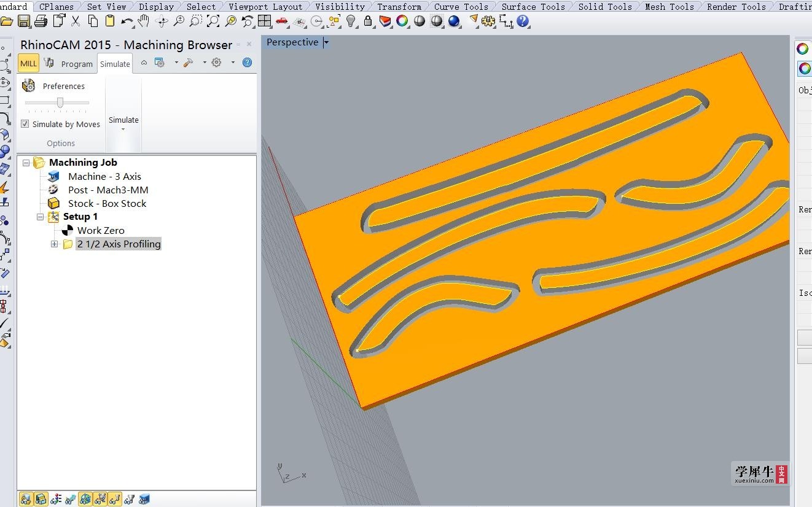The image size is (812, 507).
Task: Select Machine - 3 Axis item
Action: pyautogui.click(x=104, y=177)
